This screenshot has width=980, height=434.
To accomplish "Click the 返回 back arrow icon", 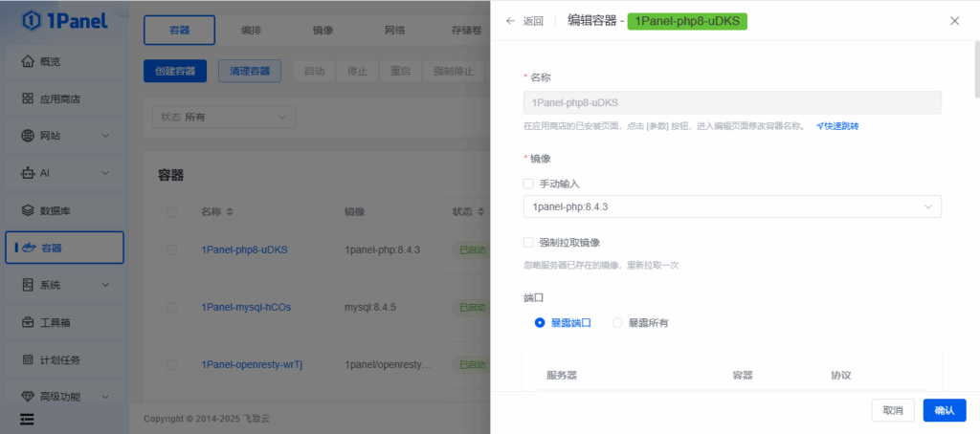I will coord(510,21).
